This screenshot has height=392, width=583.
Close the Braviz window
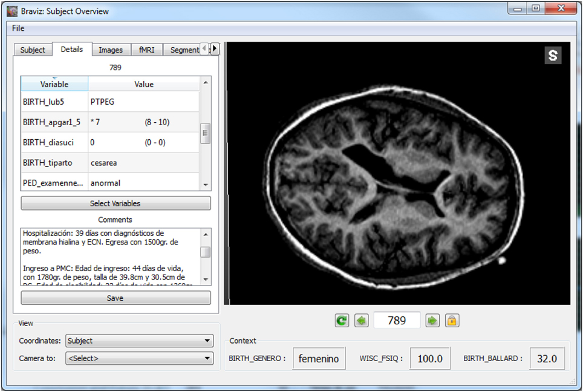tap(561, 8)
